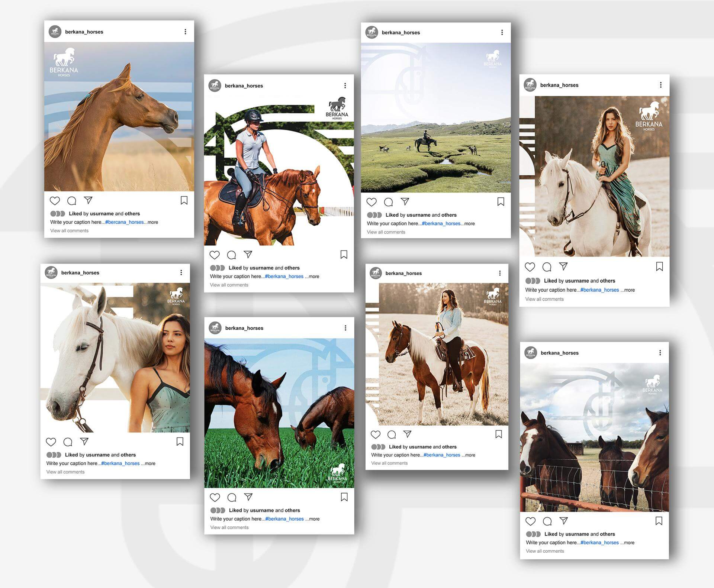Save the horses behind wire fence post
The height and width of the screenshot is (588, 714).
click(x=659, y=521)
